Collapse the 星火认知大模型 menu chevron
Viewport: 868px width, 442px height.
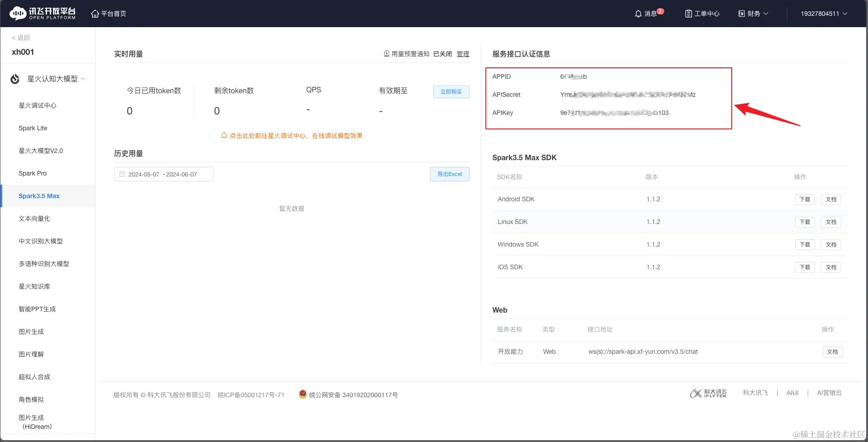pyautogui.click(x=83, y=79)
